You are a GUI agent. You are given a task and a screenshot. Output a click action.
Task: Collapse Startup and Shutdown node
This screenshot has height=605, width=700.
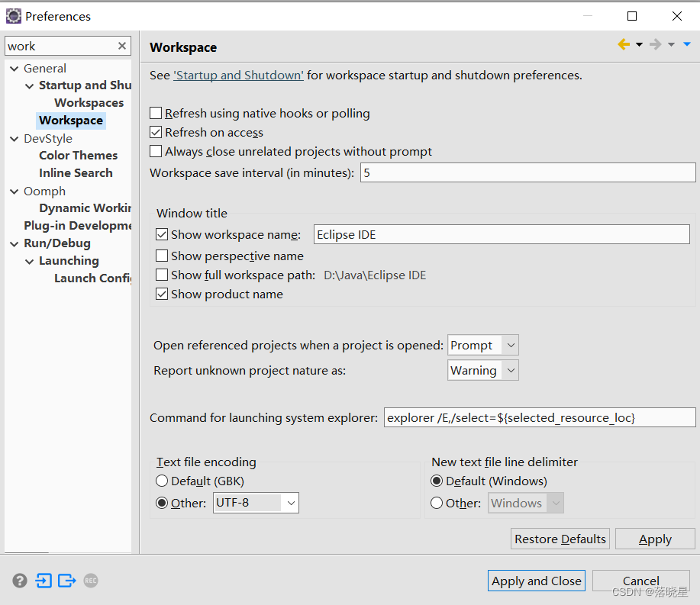click(30, 85)
